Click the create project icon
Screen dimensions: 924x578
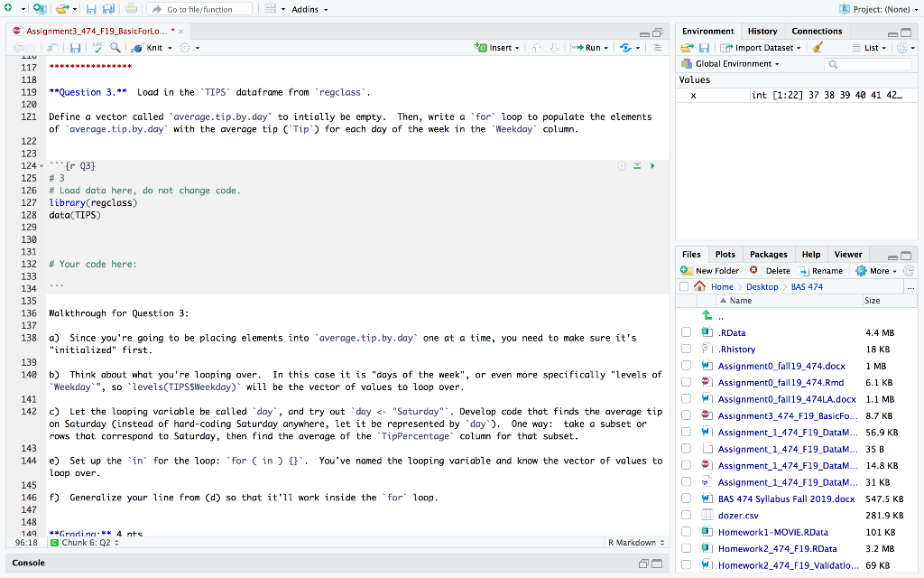pos(39,9)
